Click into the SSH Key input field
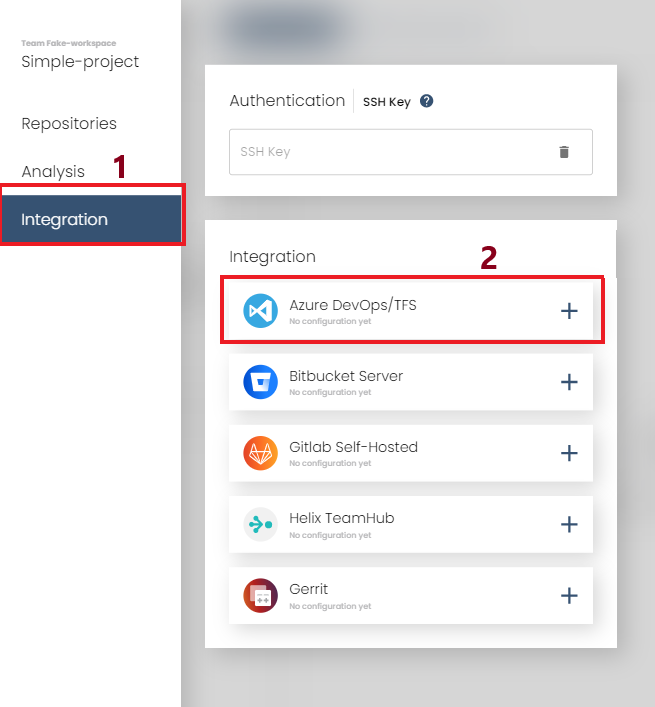 point(390,152)
